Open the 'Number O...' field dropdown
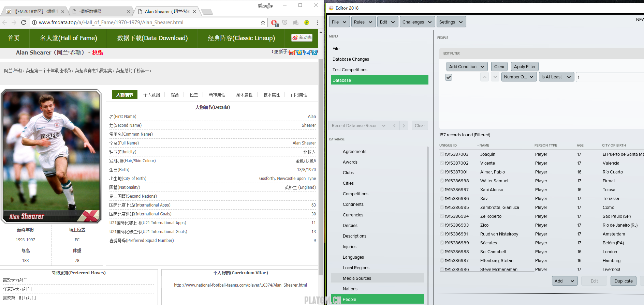The image size is (644, 305). tap(519, 77)
